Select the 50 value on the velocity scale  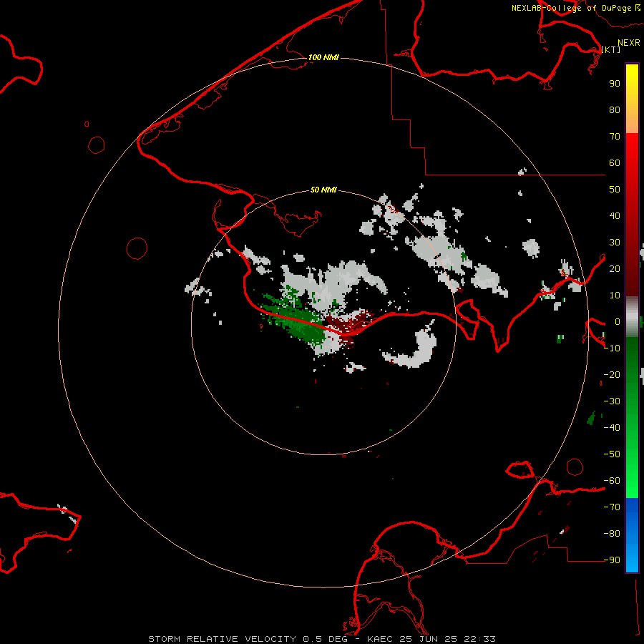pyautogui.click(x=615, y=190)
